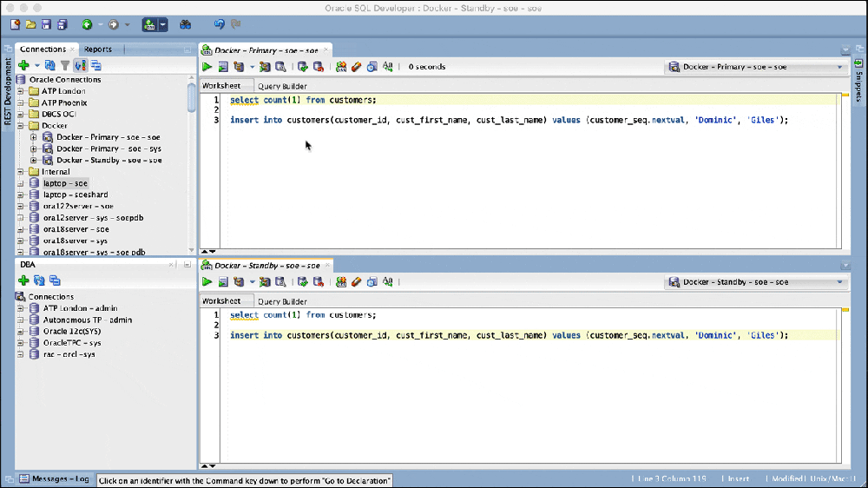Open Query Builder tab in Standby worksheet
This screenshot has width=868, height=488.
click(282, 302)
